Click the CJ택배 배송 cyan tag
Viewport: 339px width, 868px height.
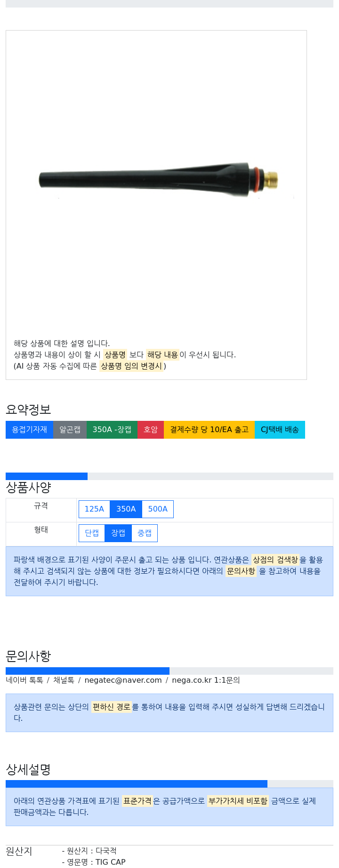tap(280, 430)
